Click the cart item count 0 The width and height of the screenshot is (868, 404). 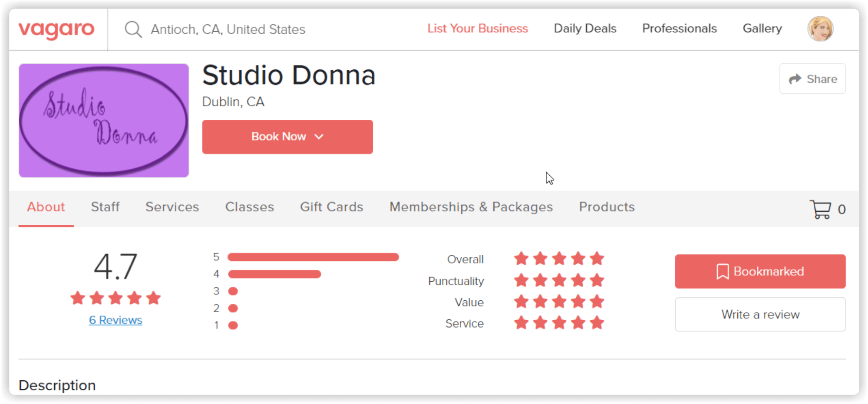[842, 210]
